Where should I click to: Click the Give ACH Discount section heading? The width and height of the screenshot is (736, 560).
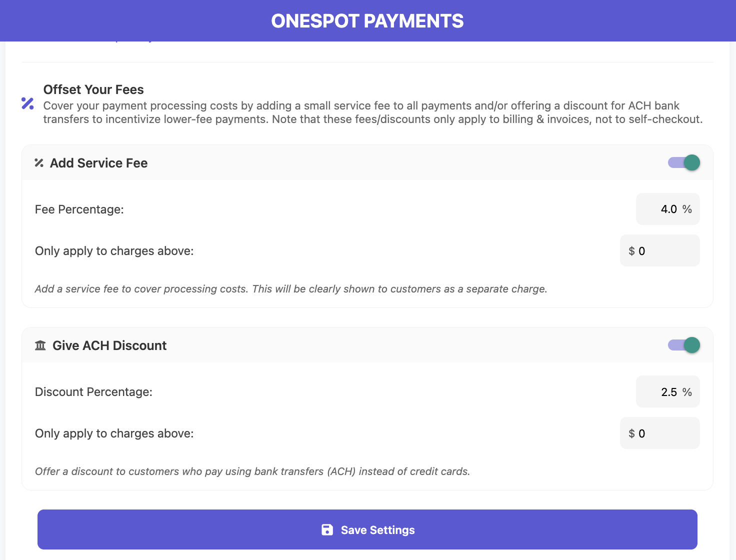[x=109, y=345]
